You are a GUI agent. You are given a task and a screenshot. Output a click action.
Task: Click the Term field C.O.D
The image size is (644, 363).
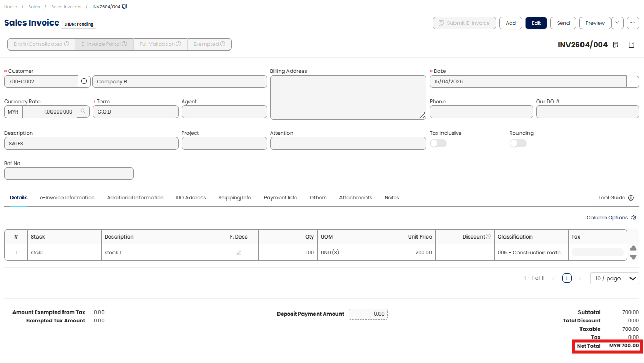point(135,111)
